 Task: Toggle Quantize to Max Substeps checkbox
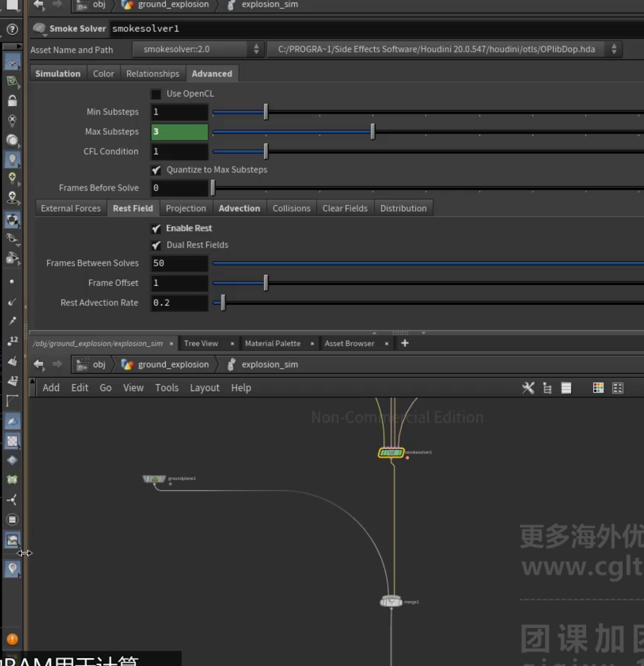[156, 170]
